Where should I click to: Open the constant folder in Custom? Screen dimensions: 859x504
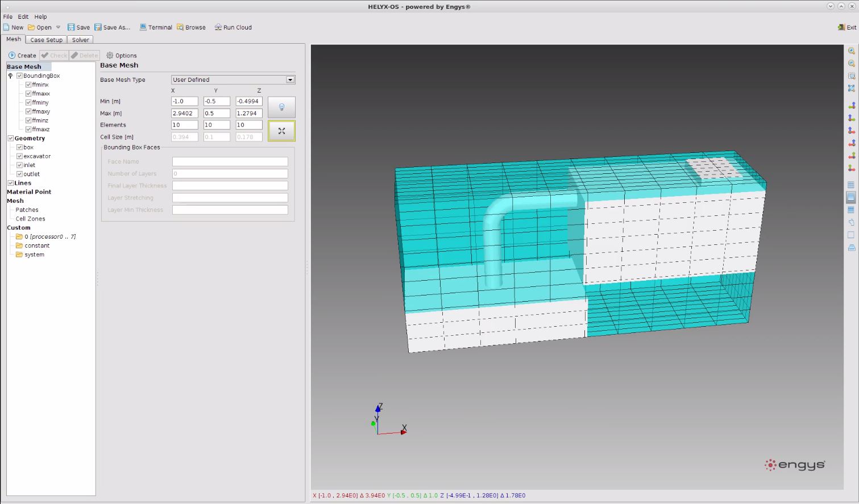pyautogui.click(x=32, y=246)
